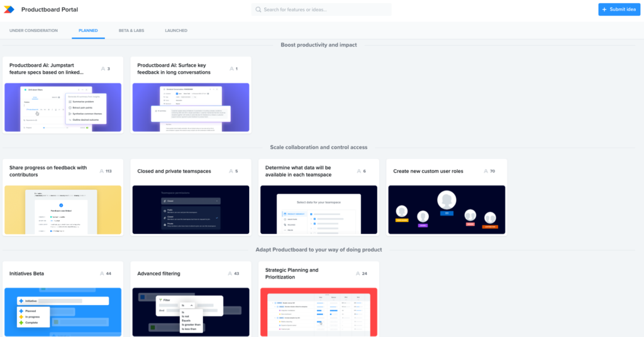
Task: Click the Closed and private teamspaces thumbnail
Action: tap(191, 210)
